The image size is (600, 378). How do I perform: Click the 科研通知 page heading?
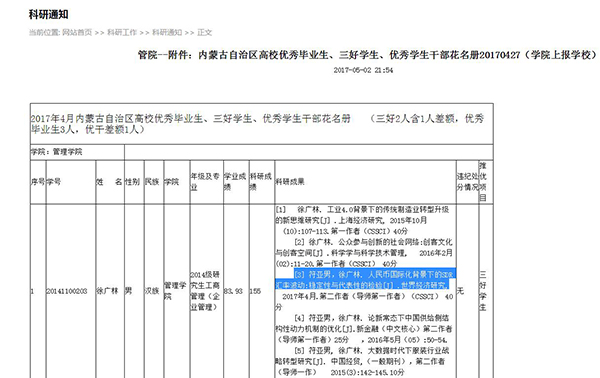[x=49, y=15]
